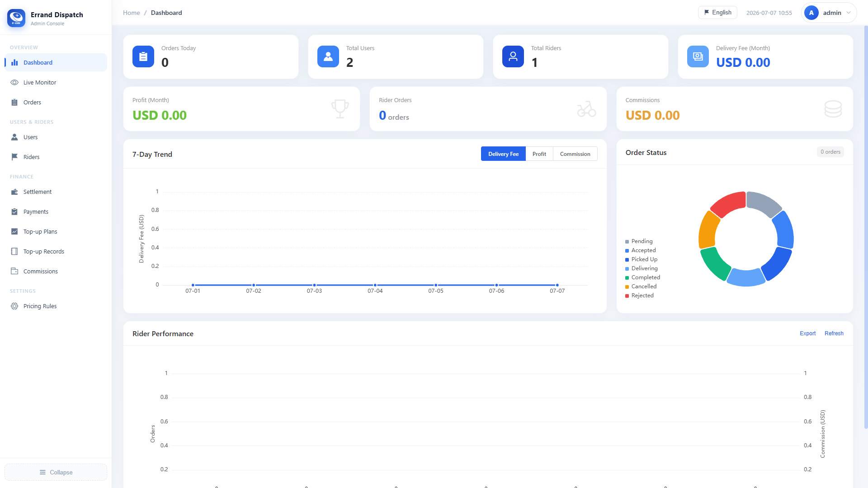Open the admin dropdown chevron
868x488 pixels.
point(849,13)
